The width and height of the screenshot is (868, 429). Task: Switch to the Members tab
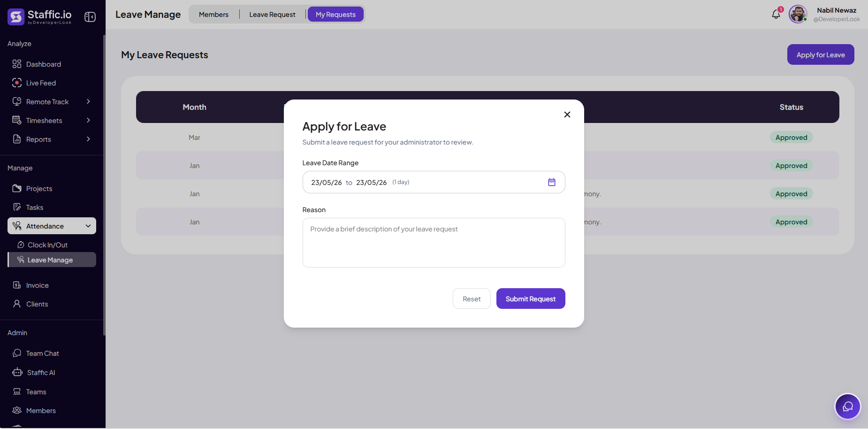[x=213, y=15]
